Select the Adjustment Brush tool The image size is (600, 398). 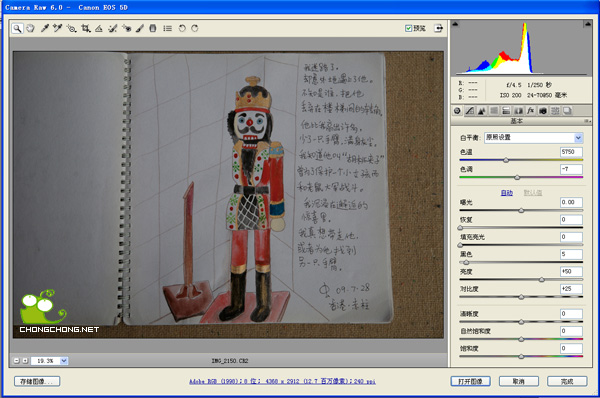point(140,28)
